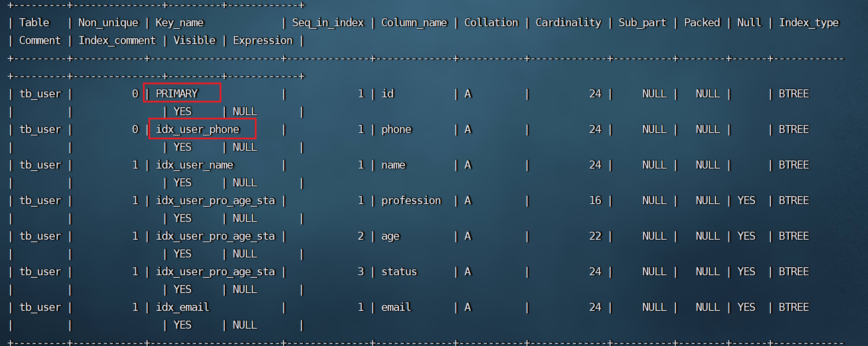Click tb_user in the PRIMARY row
868x346 pixels.
(40, 94)
